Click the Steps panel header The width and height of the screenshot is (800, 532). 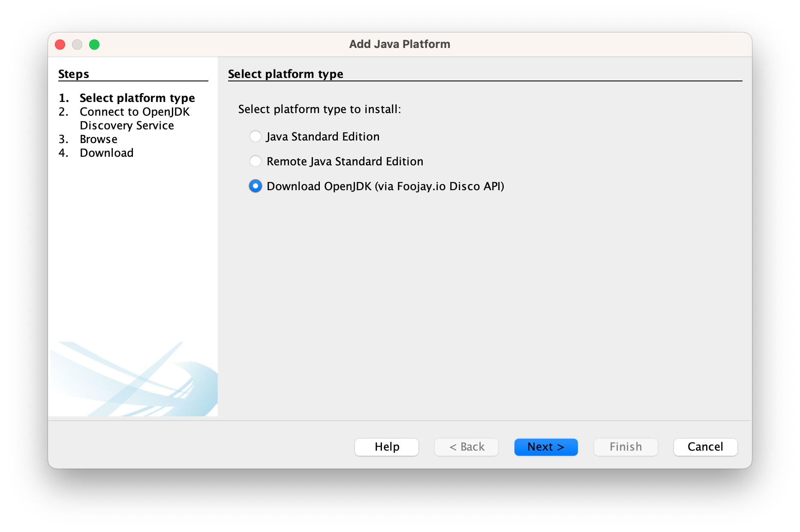point(73,73)
